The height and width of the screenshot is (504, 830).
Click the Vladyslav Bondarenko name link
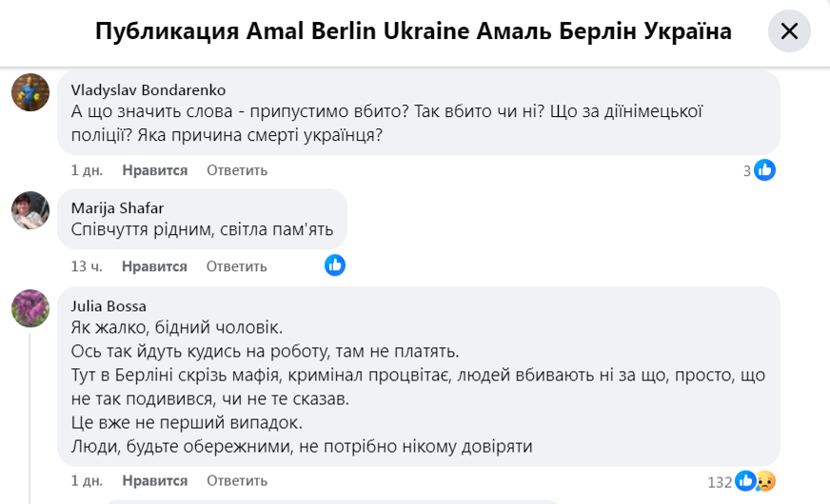click(x=148, y=90)
